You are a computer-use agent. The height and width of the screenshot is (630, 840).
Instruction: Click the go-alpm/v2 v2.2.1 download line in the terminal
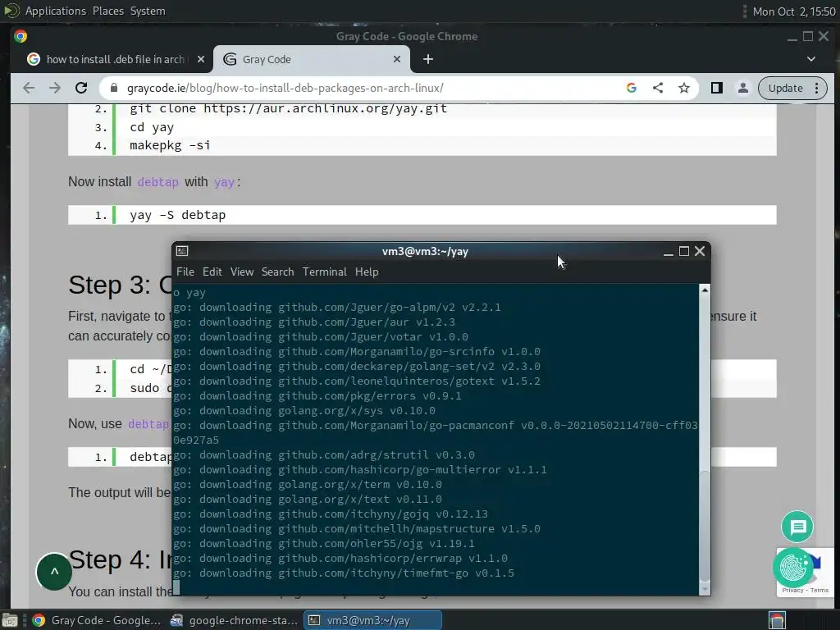pos(337,308)
